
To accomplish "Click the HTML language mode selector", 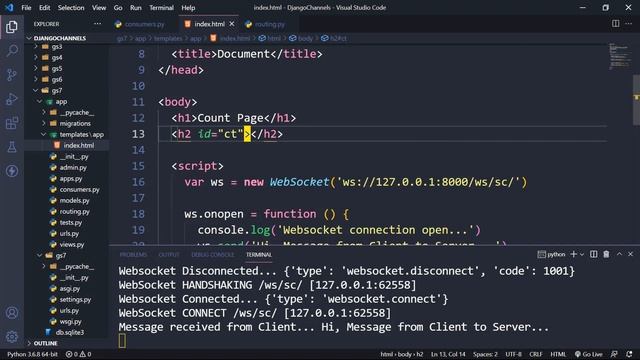I will click(x=558, y=354).
